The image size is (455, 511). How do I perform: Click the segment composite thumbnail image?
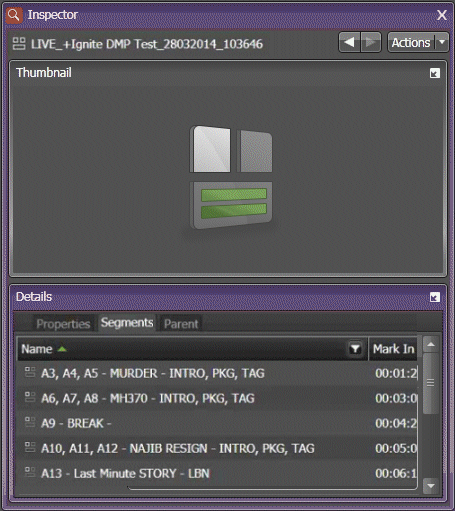(x=231, y=177)
